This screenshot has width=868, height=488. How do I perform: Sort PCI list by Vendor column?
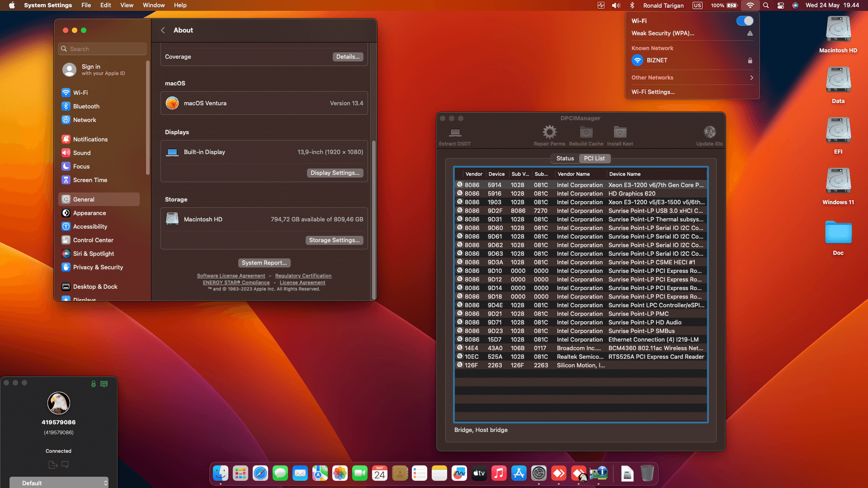click(474, 174)
